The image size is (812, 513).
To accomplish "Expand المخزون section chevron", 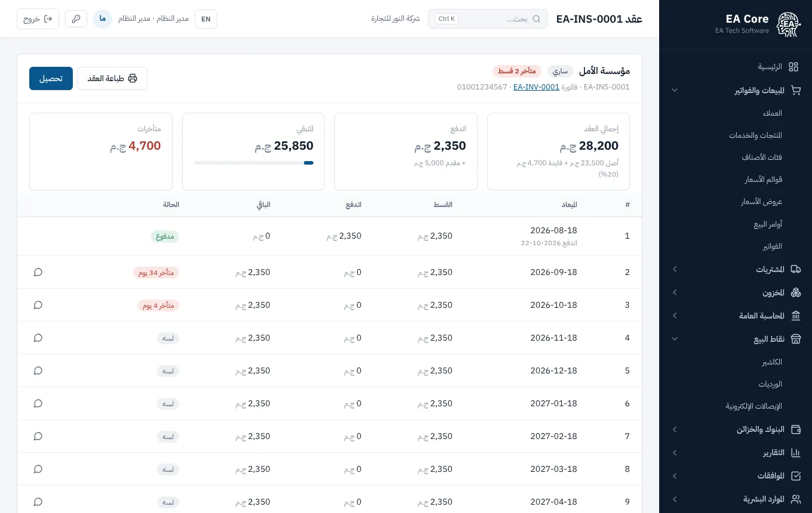I will pos(675,293).
